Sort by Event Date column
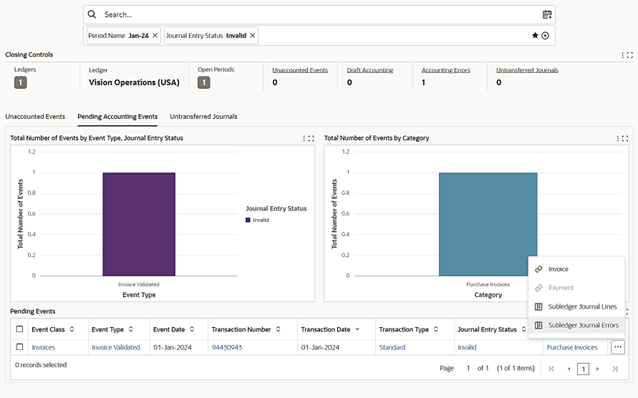The image size is (638, 398). pos(192,329)
